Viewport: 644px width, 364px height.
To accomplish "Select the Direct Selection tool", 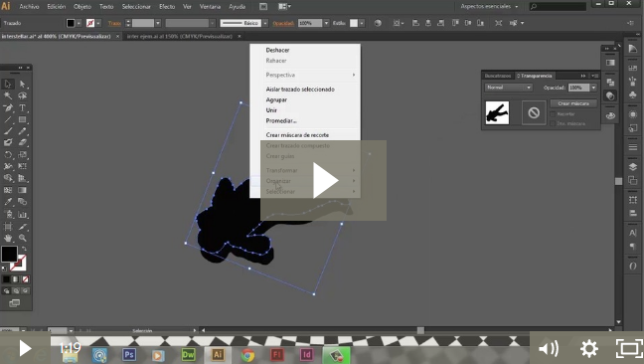I will pos(23,85).
